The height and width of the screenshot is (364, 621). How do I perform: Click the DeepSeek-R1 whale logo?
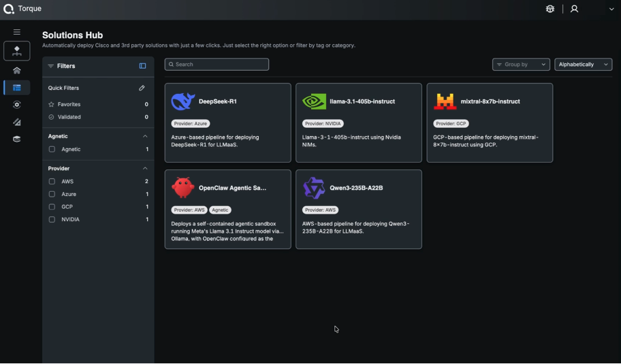[x=182, y=101]
